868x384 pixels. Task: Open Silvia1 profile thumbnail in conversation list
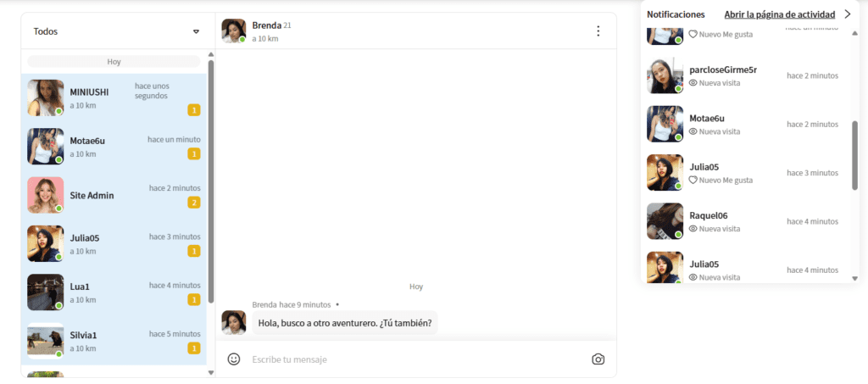click(46, 341)
